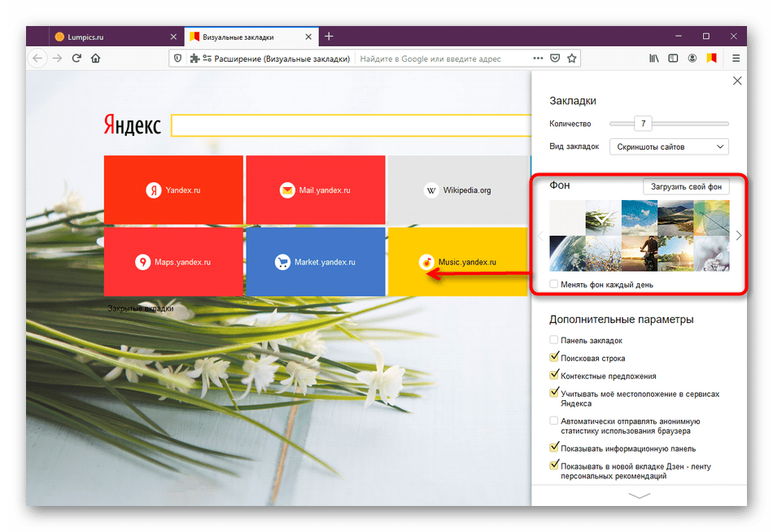Click the Количество slider handle showing 7
Screen dimensions: 773x532
point(643,124)
